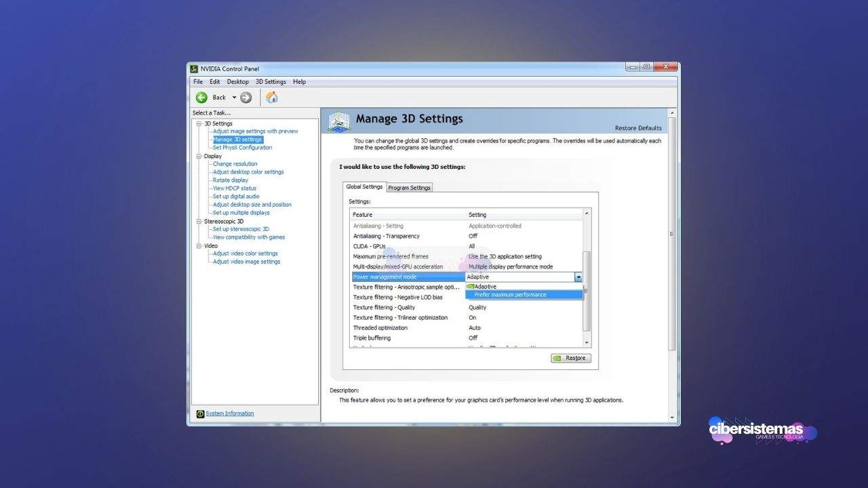This screenshot has height=488, width=868.
Task: Click main pane scroll down arrow
Action: click(x=672, y=417)
